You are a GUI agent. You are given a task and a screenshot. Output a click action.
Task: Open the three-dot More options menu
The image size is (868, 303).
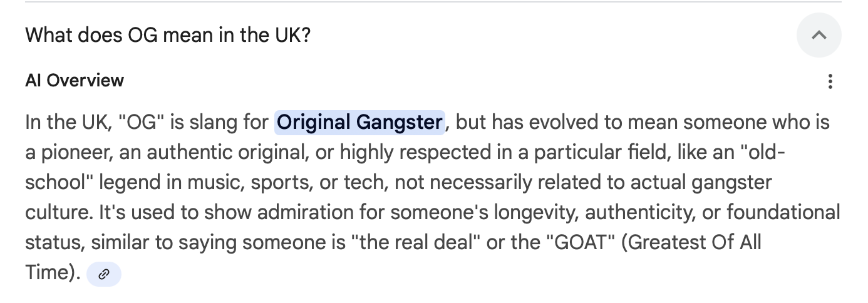point(830,81)
